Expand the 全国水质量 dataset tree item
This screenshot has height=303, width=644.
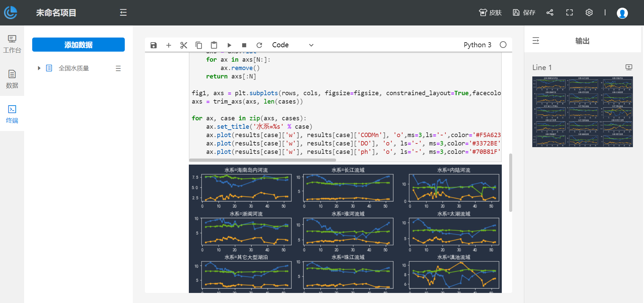pos(39,68)
